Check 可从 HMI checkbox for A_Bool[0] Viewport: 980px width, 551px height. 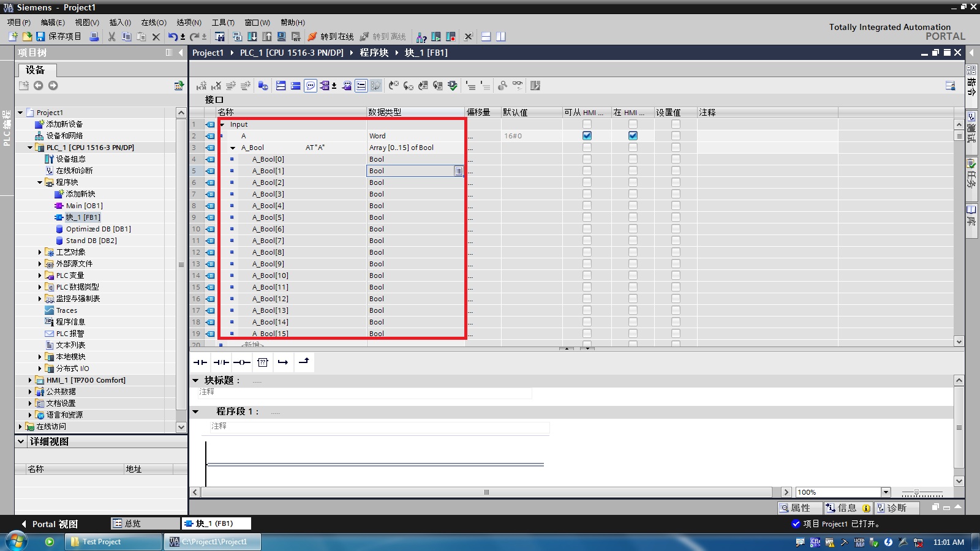point(587,159)
